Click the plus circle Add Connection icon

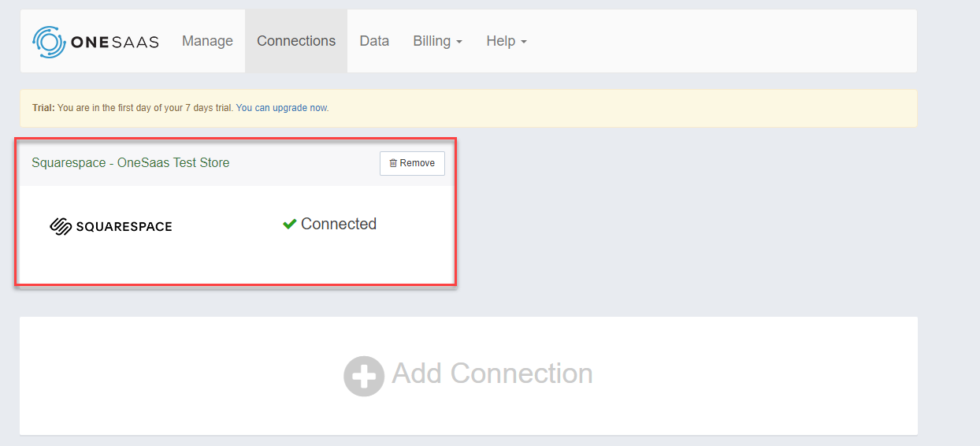[x=364, y=376]
